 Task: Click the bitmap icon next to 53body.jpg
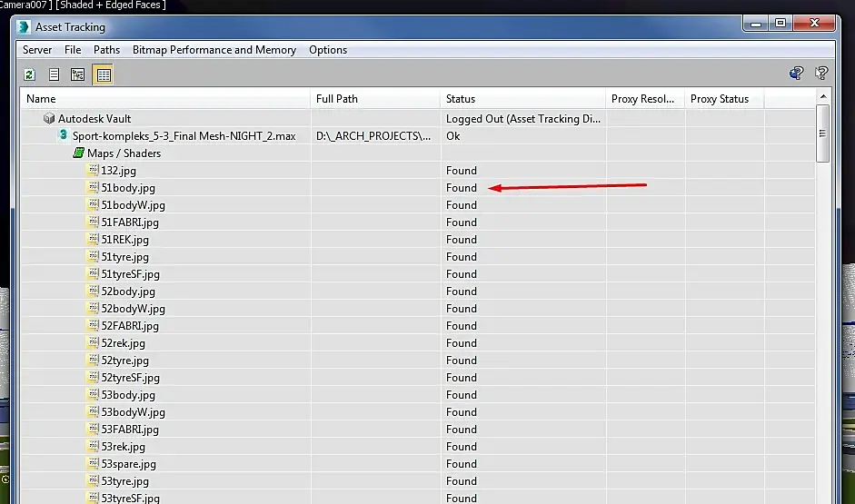coord(94,394)
